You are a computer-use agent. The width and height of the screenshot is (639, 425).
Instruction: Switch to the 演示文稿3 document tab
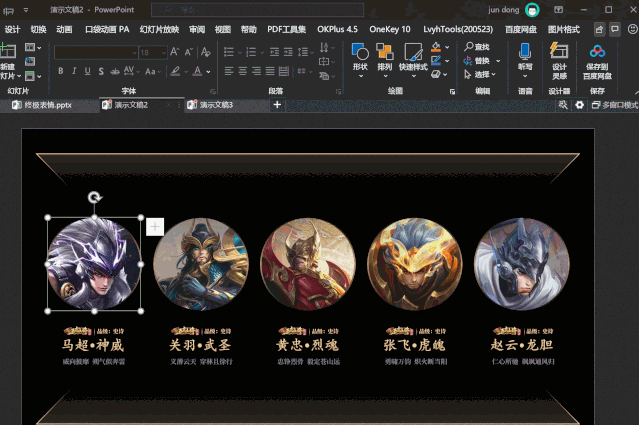pos(216,105)
